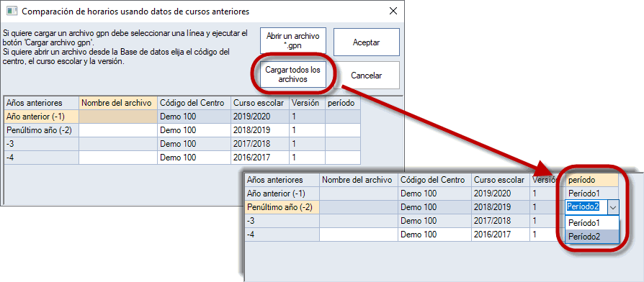Click 2017/2018 cell in top table
644x282 pixels.
[x=260, y=144]
